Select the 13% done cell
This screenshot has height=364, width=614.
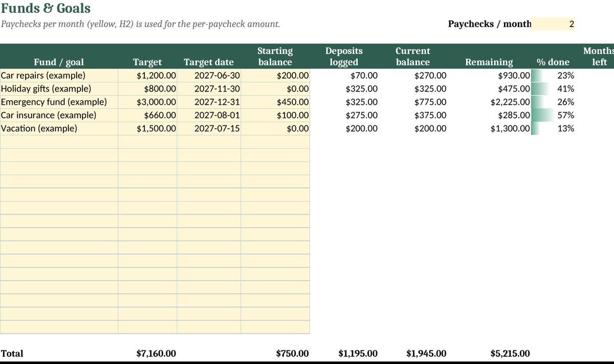(553, 129)
